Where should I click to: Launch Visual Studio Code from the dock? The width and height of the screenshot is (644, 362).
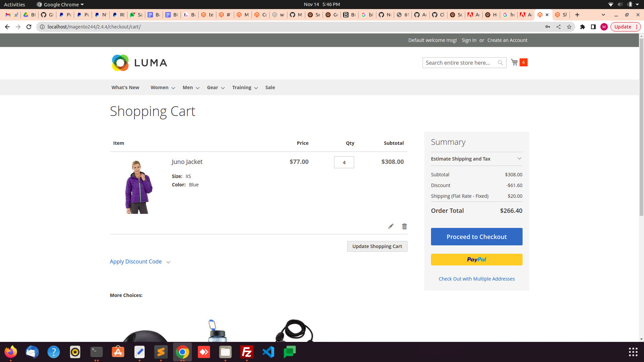click(268, 352)
